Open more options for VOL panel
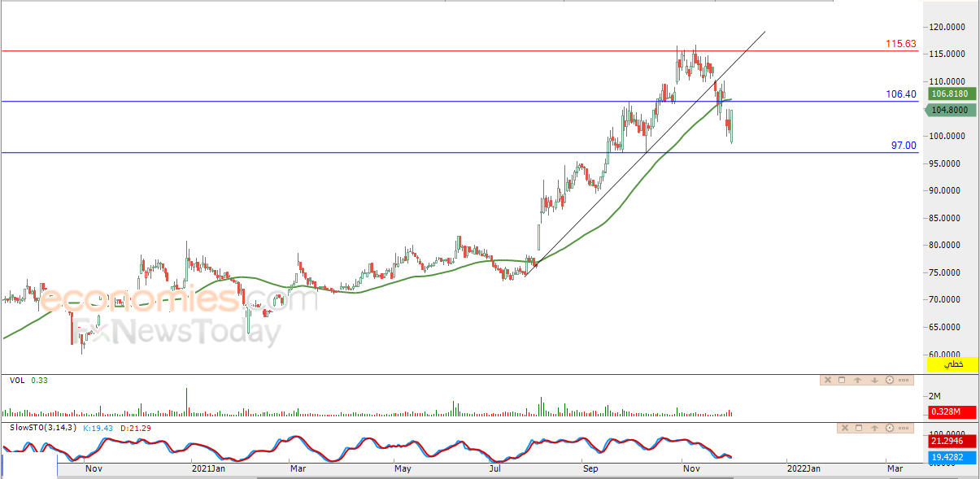 tap(904, 380)
